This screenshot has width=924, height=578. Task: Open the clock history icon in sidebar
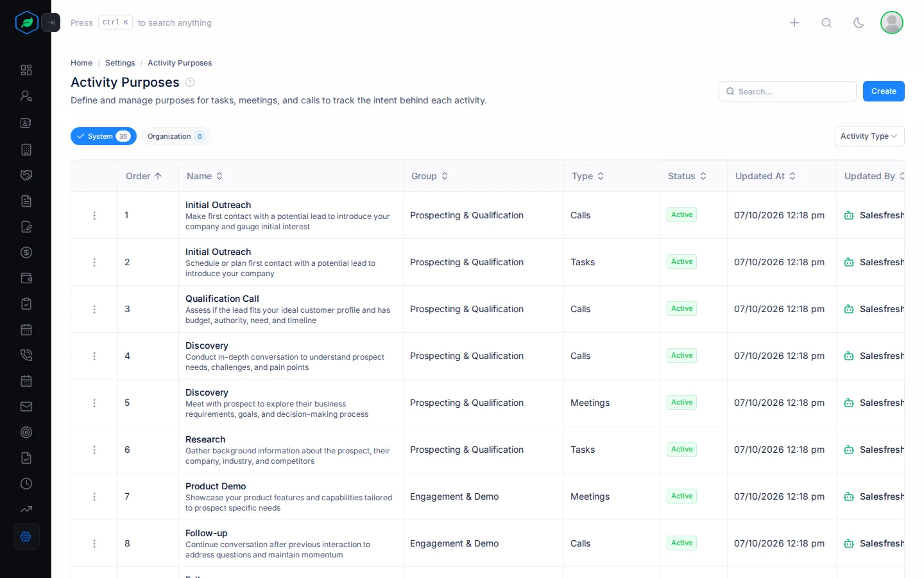(x=26, y=484)
